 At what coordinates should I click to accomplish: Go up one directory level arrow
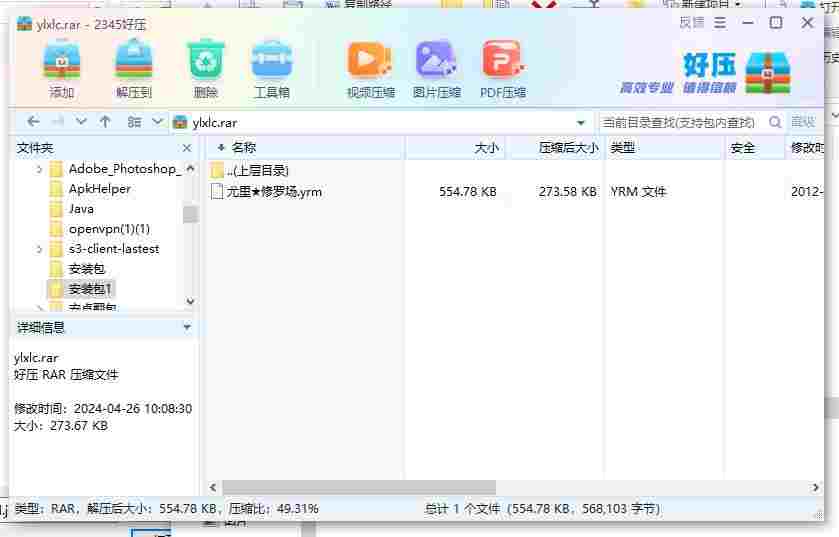105,122
